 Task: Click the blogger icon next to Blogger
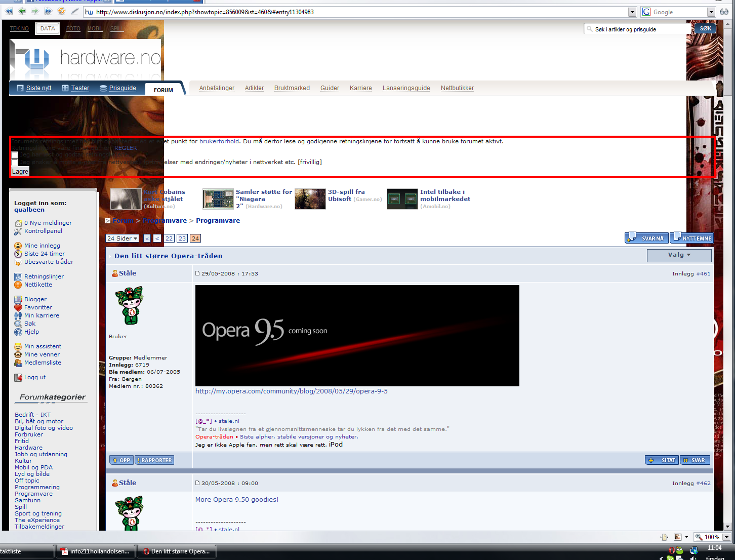(18, 299)
